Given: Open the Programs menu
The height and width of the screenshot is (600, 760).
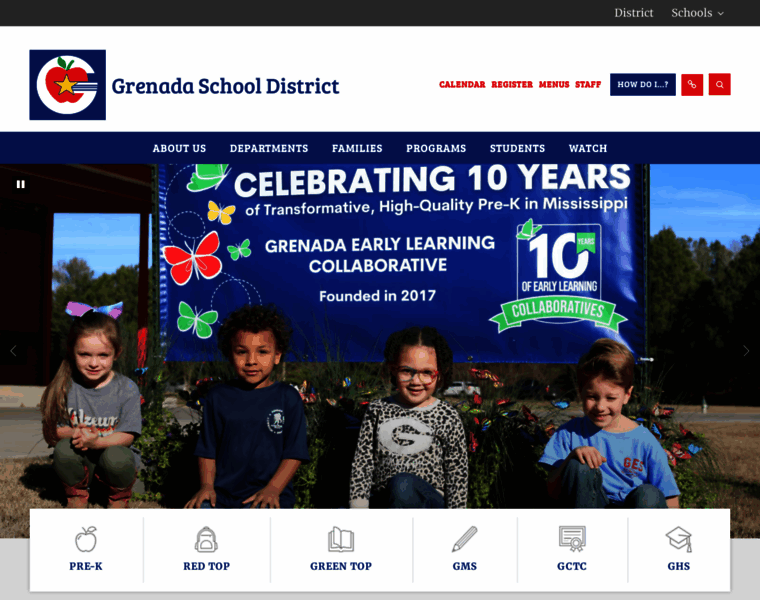Looking at the screenshot, I should tap(436, 148).
